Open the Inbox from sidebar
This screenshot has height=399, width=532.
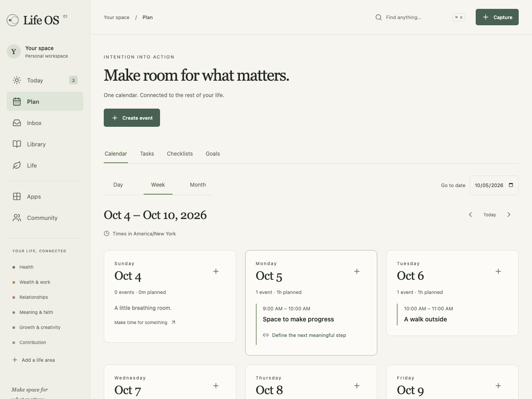pyautogui.click(x=45, y=123)
